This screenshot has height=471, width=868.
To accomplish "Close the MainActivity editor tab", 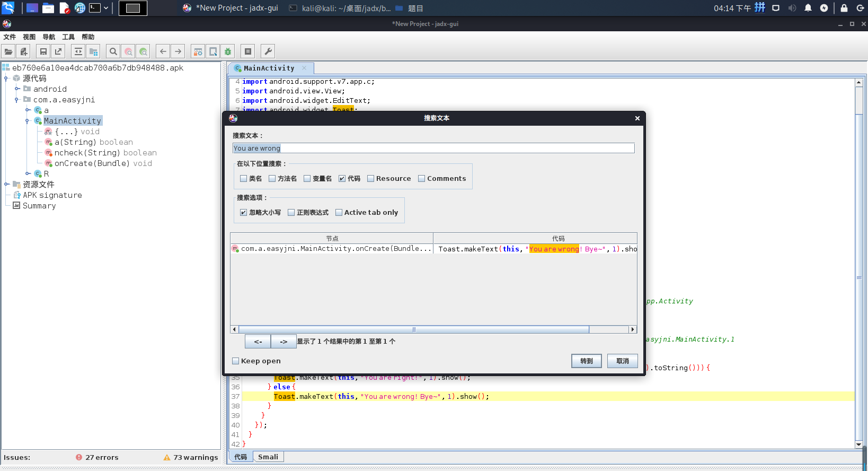I will pyautogui.click(x=304, y=68).
